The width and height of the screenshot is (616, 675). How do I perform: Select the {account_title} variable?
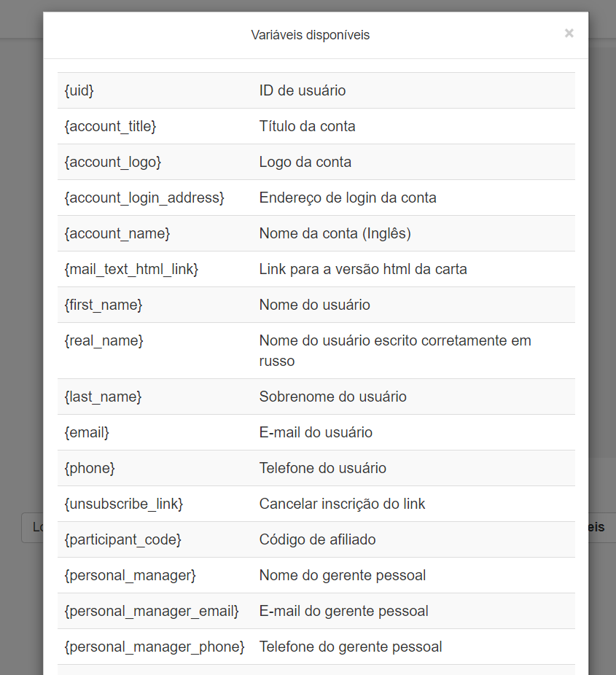110,126
